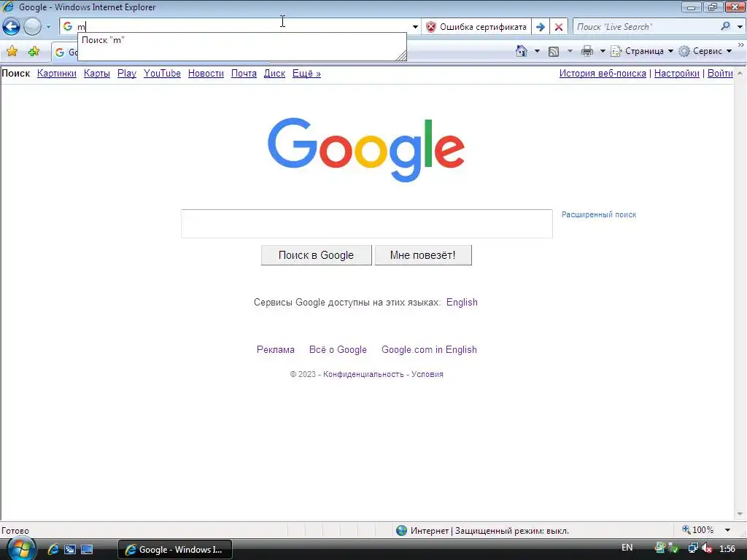This screenshot has height=560, width=747.
Task: Click the Мне повезёт! button
Action: point(423,255)
